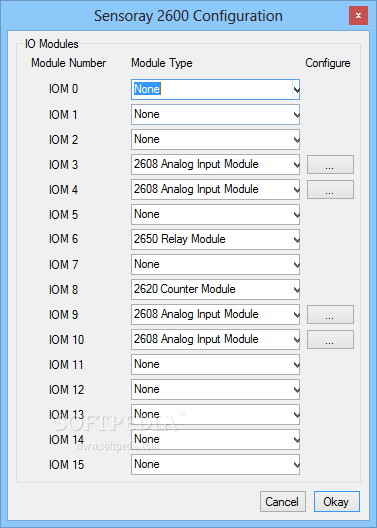Select the IOM 6 row label

coord(63,239)
